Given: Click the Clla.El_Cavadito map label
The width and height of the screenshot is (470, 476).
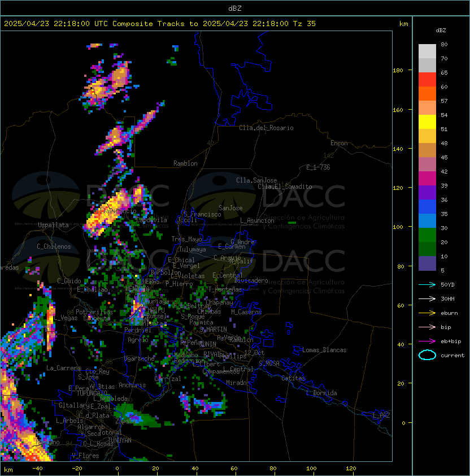Looking at the screenshot, I should 285,187.
